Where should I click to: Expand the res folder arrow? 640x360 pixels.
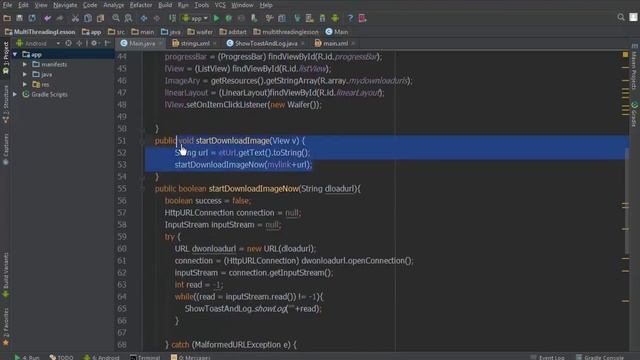pos(25,84)
